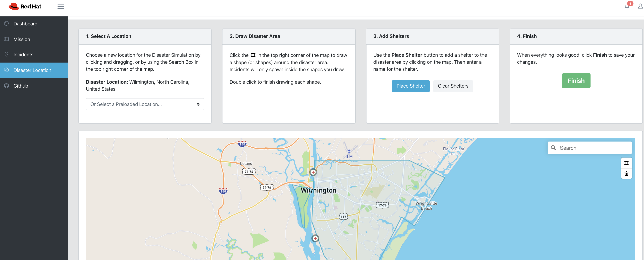Click the trash delete shapes tool on map

626,174
